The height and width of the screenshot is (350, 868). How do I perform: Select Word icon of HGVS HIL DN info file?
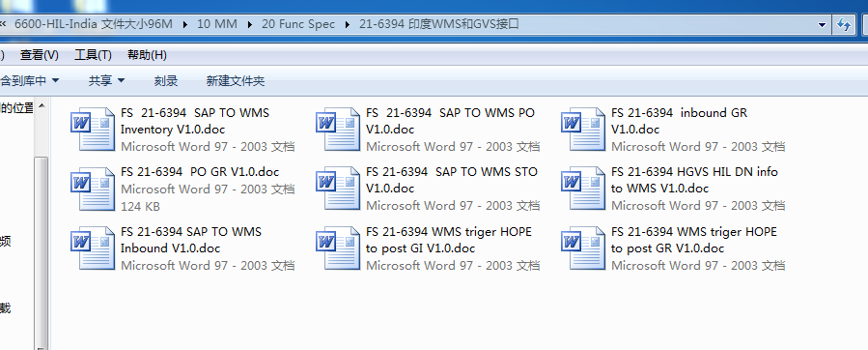pos(583,189)
